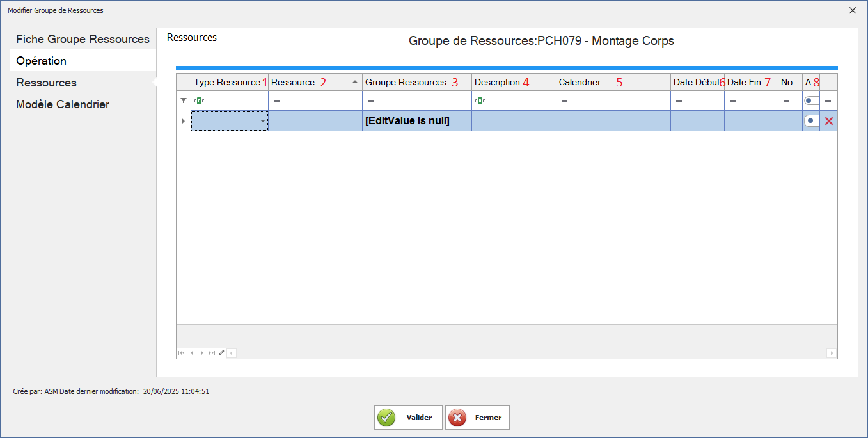868x438 pixels.
Task: Toggle the switch in the data row
Action: [x=811, y=121]
